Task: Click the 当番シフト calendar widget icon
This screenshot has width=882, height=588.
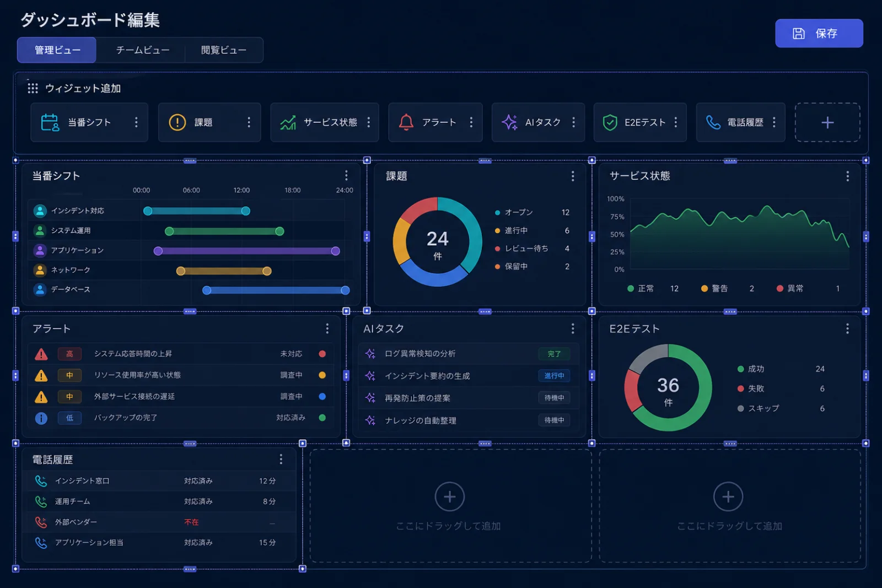Action: [x=50, y=122]
